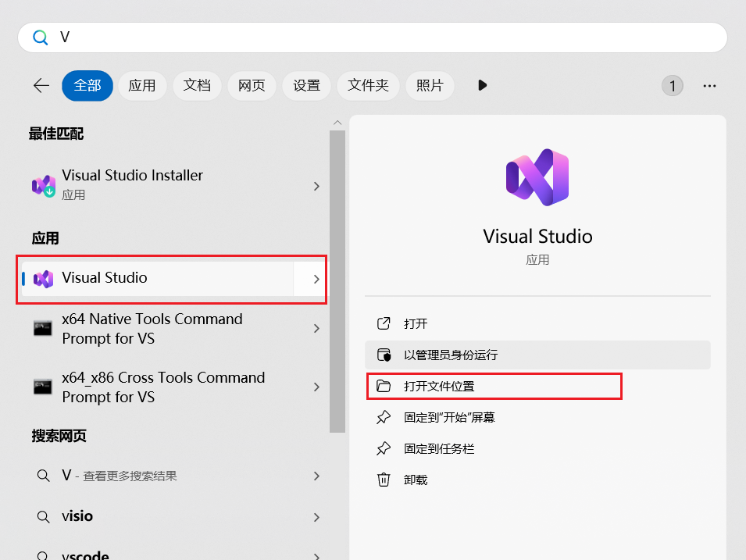This screenshot has height=560, width=746.
Task: Click the folder icon for 打开文件位置
Action: coord(384,386)
